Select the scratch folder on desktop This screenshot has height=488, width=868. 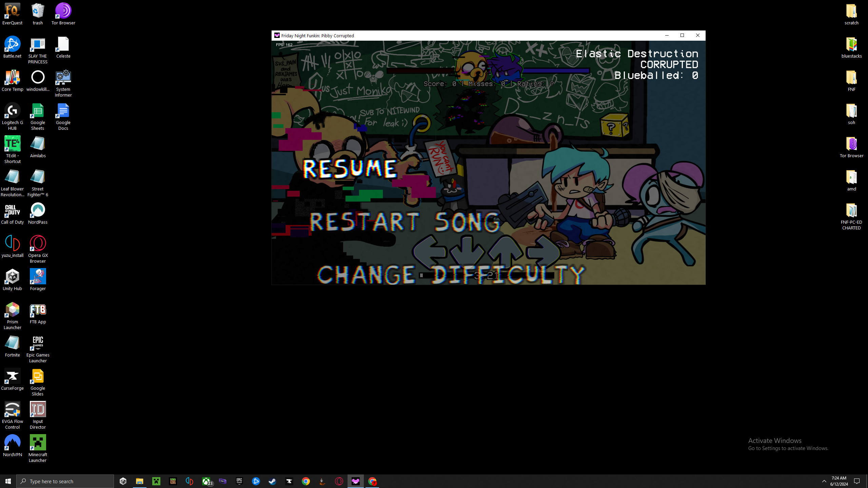(x=851, y=14)
